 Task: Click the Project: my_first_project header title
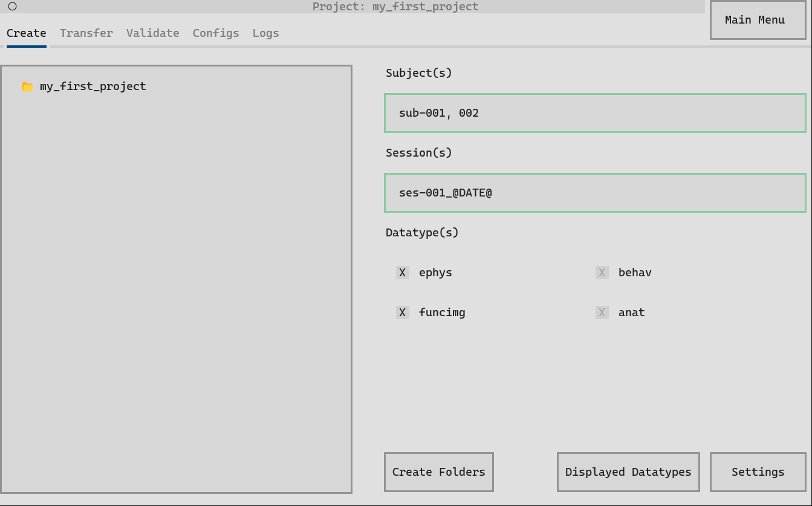tap(395, 7)
